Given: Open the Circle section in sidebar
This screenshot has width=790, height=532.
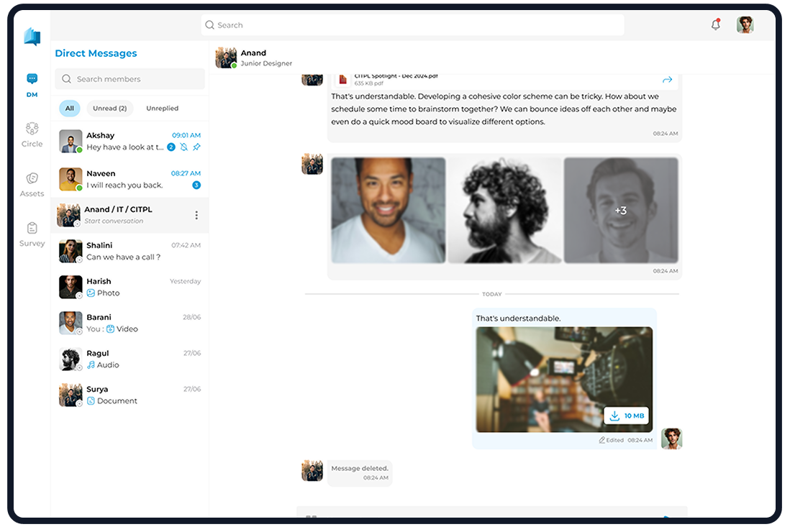Looking at the screenshot, I should pyautogui.click(x=32, y=134).
